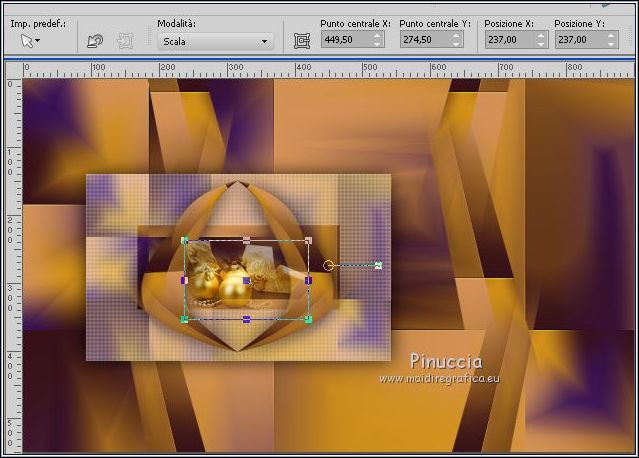Click the bottom-left selection corner handle
Screen dimensions: 639x458
[185, 319]
